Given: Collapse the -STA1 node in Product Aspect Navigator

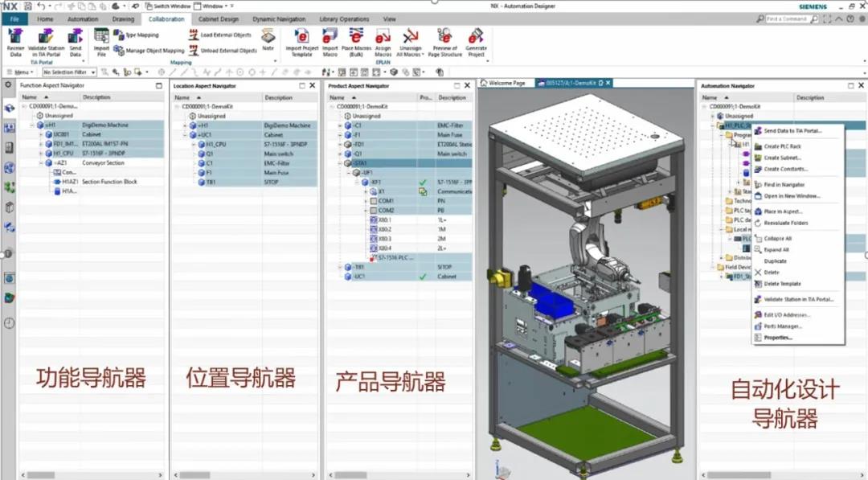Looking at the screenshot, I should (341, 163).
